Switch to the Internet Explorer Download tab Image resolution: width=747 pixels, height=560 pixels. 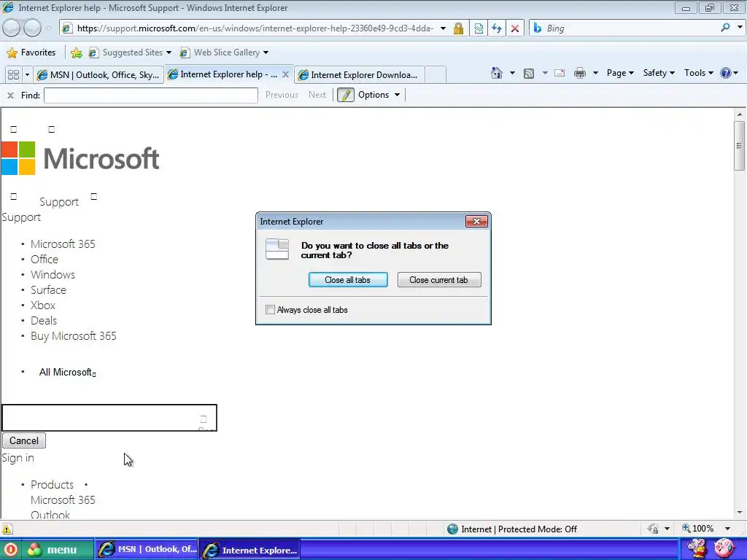tap(359, 75)
